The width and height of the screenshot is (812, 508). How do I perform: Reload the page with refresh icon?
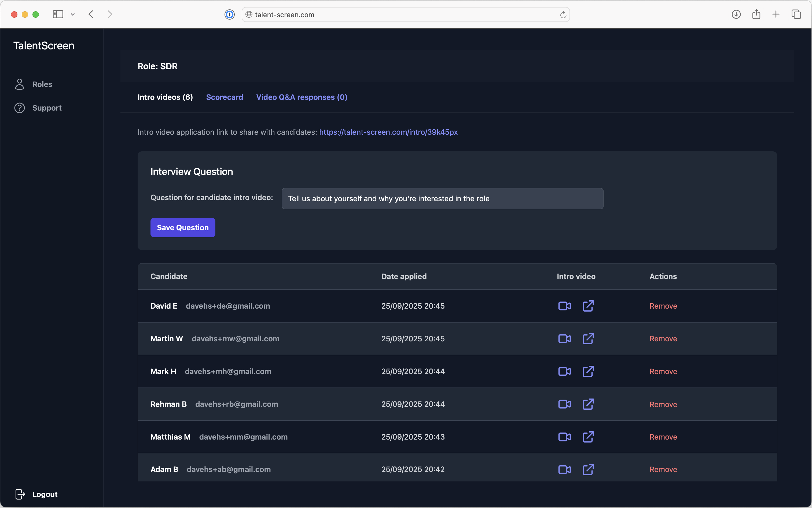[563, 15]
